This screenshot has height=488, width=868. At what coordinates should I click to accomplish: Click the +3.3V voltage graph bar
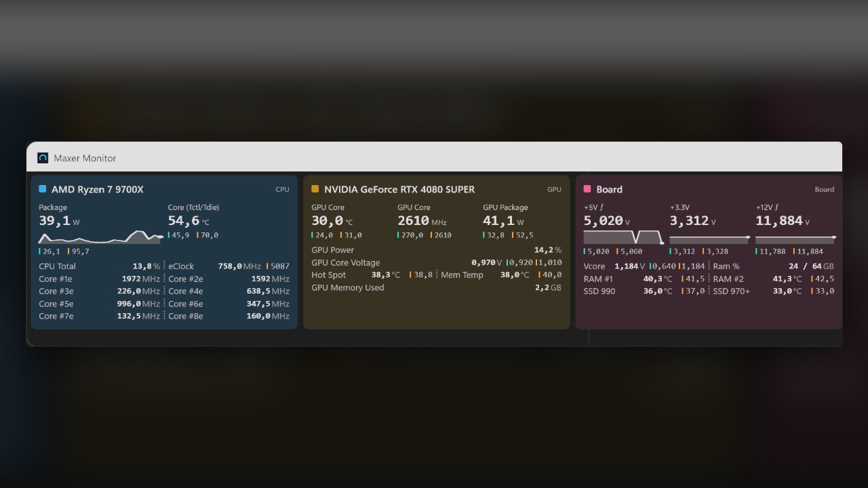[x=709, y=240]
